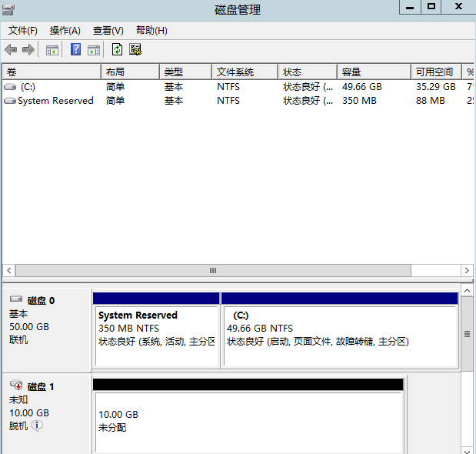476x454 pixels.
Task: Click the horizontal scrollbar right arrow
Action: coord(467,270)
